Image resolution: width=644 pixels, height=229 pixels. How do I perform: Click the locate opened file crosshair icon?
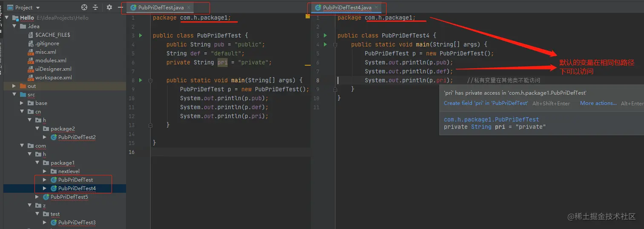pyautogui.click(x=84, y=7)
